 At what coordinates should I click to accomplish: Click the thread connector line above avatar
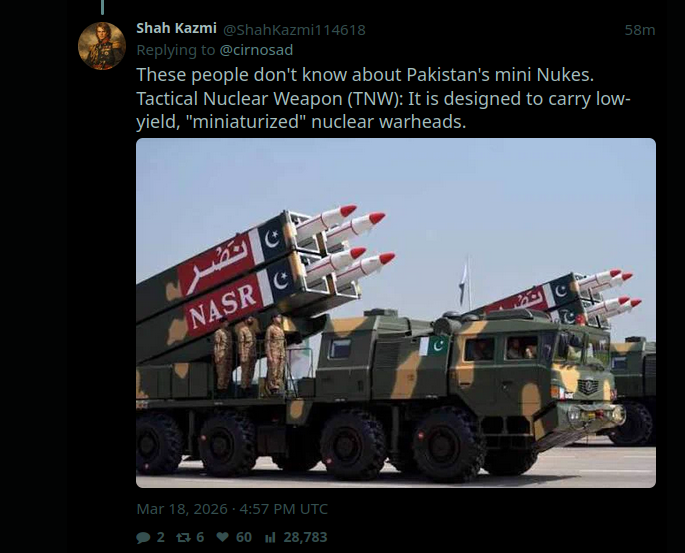[103, 7]
